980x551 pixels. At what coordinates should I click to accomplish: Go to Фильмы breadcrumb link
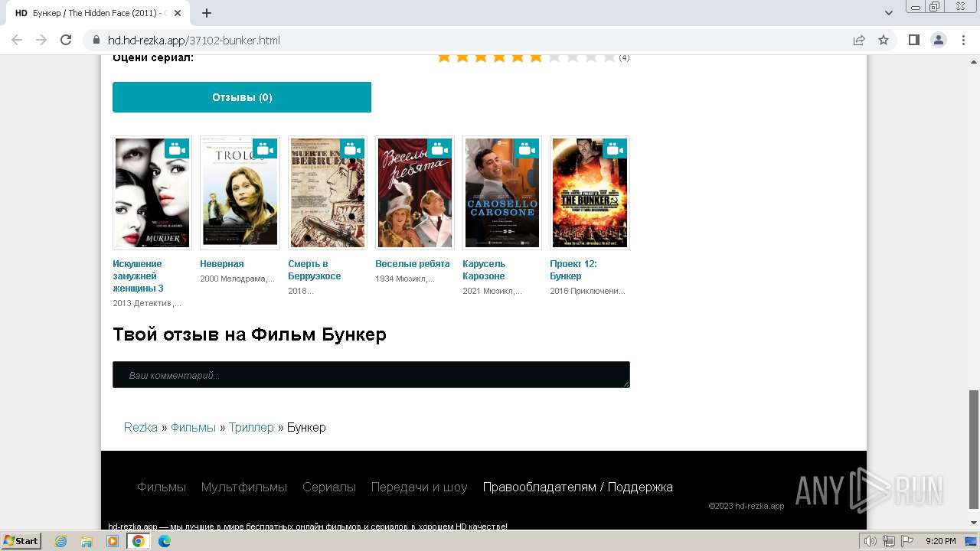pyautogui.click(x=193, y=427)
